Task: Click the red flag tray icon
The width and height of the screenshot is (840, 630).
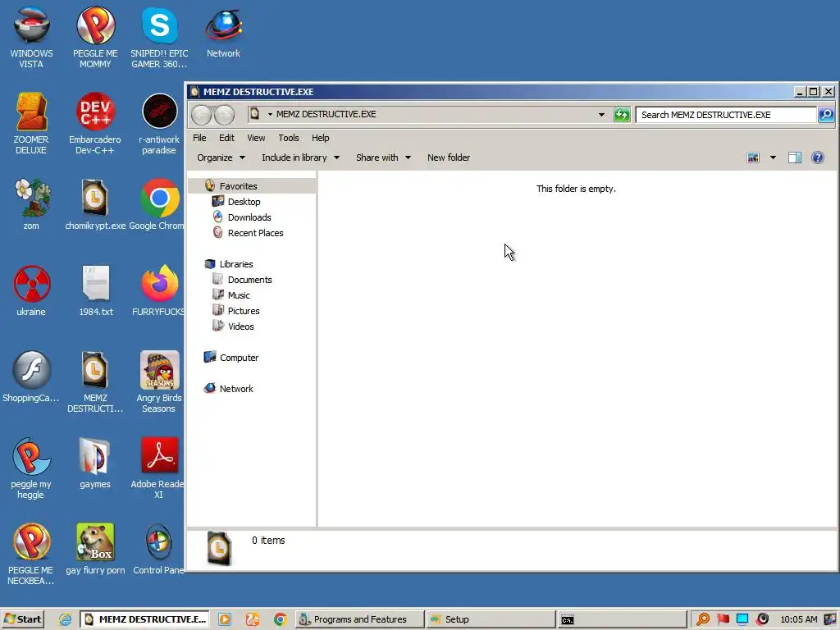Action: coord(723,619)
